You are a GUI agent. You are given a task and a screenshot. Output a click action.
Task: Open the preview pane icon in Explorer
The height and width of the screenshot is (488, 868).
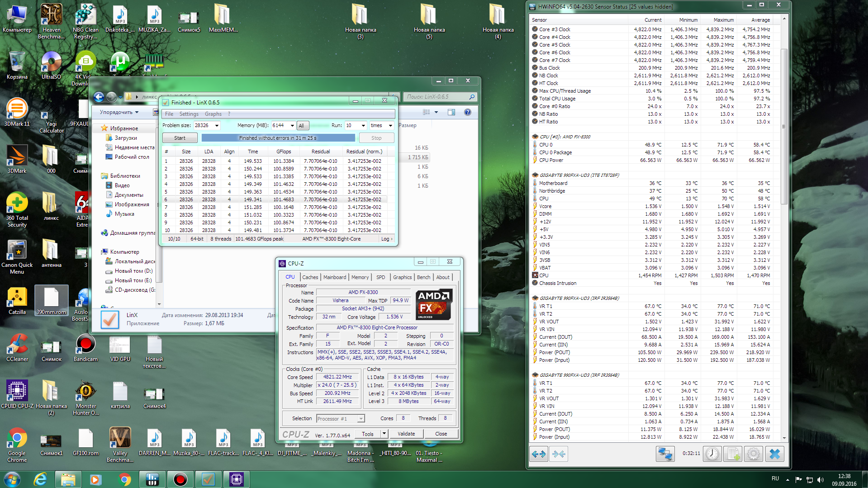pyautogui.click(x=451, y=112)
